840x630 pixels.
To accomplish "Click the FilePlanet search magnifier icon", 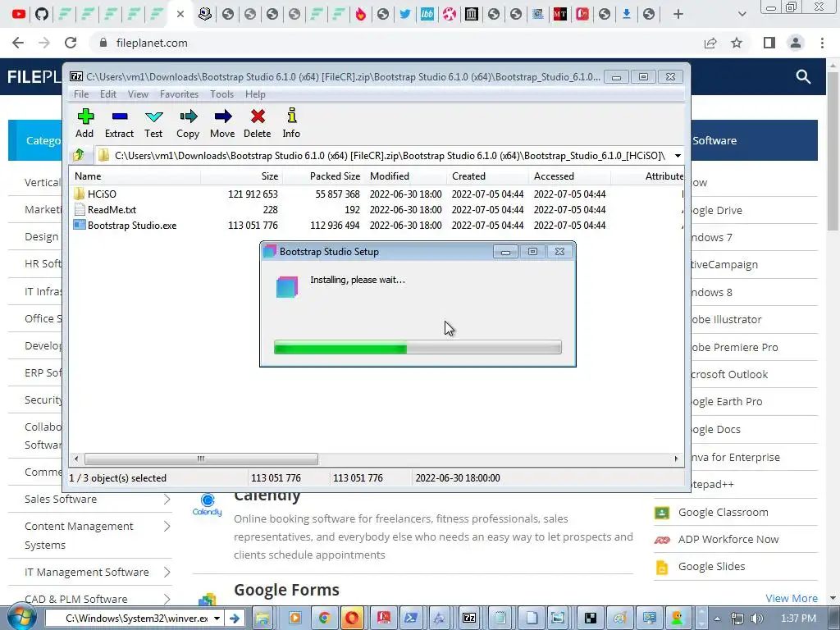I will [x=803, y=76].
